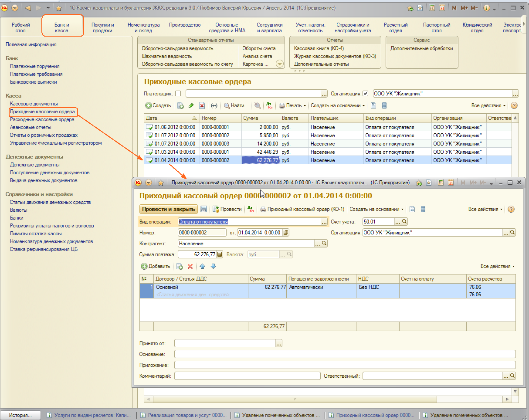This screenshot has width=529, height=420.
Task: Set date interval icon in list toolbar
Action: pyautogui.click(x=214, y=105)
